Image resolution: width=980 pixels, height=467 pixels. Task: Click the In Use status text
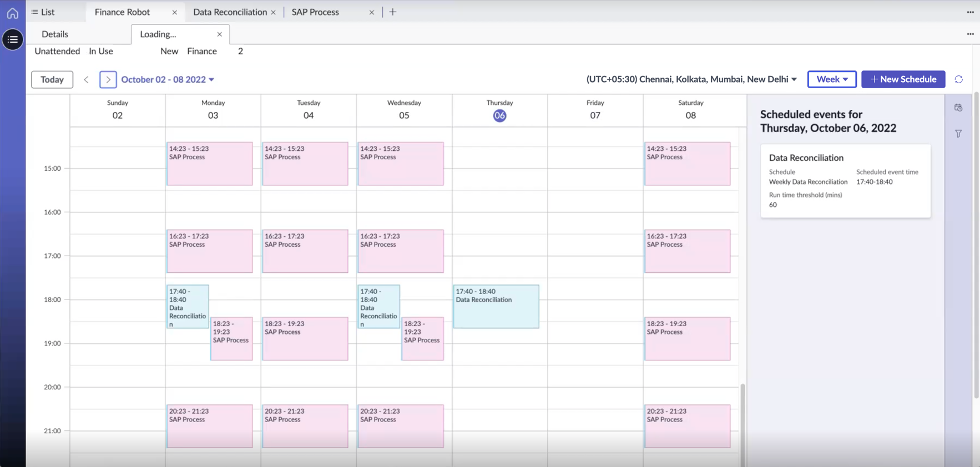pos(101,51)
